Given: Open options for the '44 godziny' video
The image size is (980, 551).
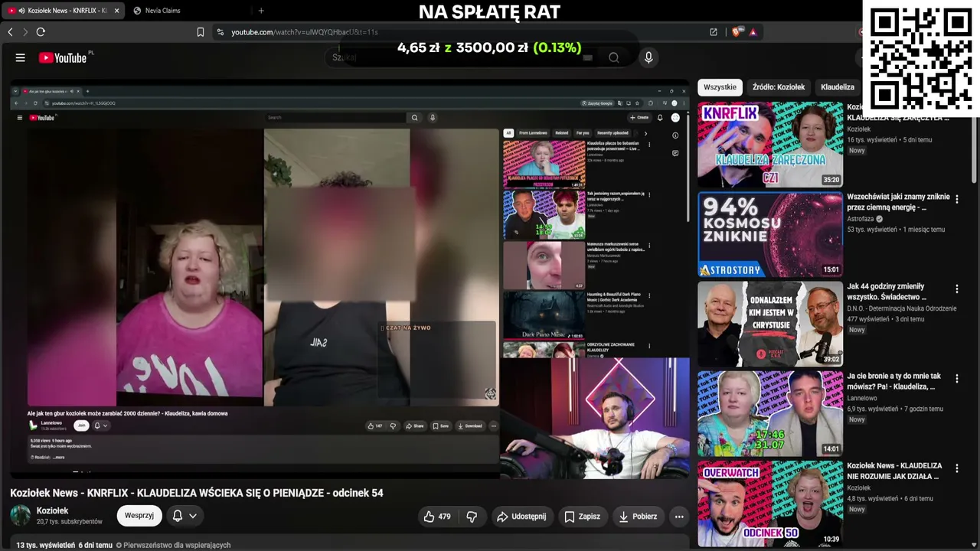Looking at the screenshot, I should click(956, 289).
